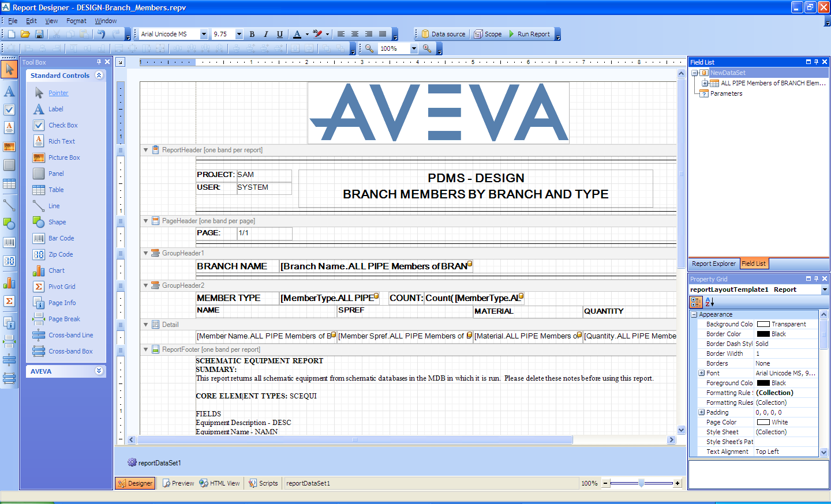831x504 pixels.
Task: Select the Bar Code control
Action: 61,238
